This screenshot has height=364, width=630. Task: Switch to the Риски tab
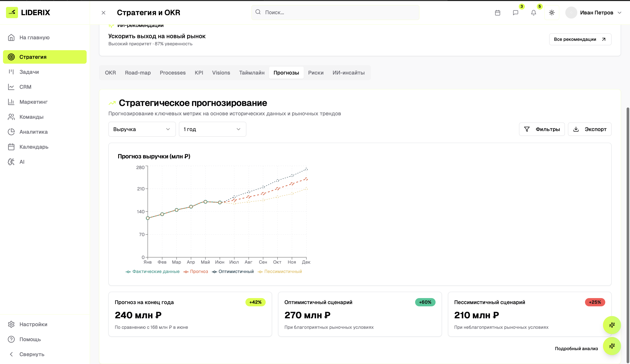(x=316, y=73)
